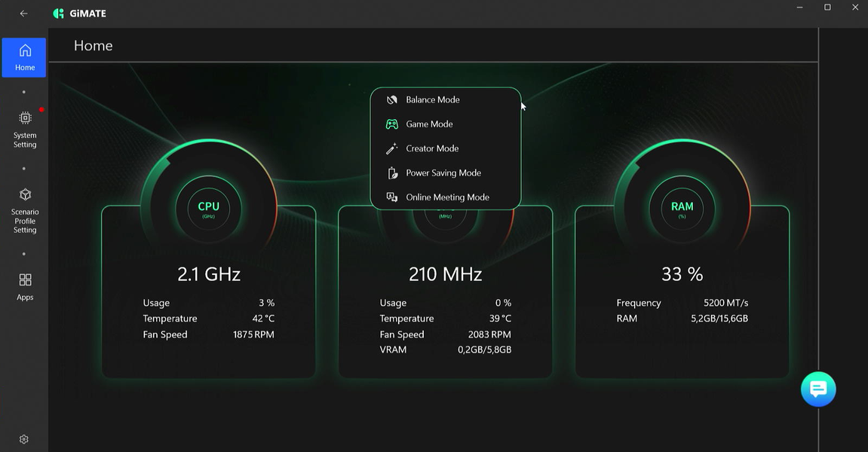This screenshot has height=452, width=868.
Task: Open System Setting chip icon
Action: point(25,118)
